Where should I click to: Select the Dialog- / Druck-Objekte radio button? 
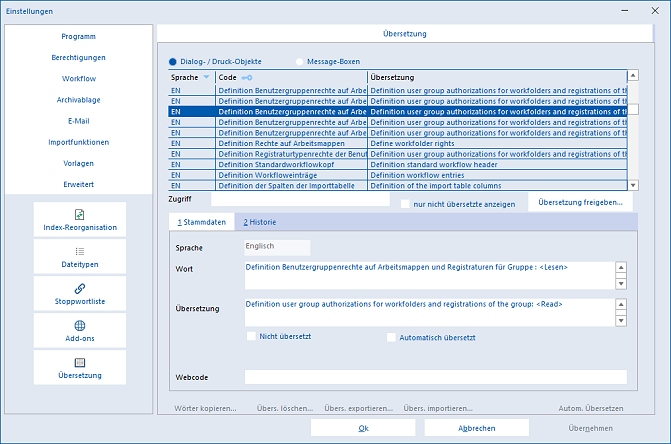click(173, 61)
